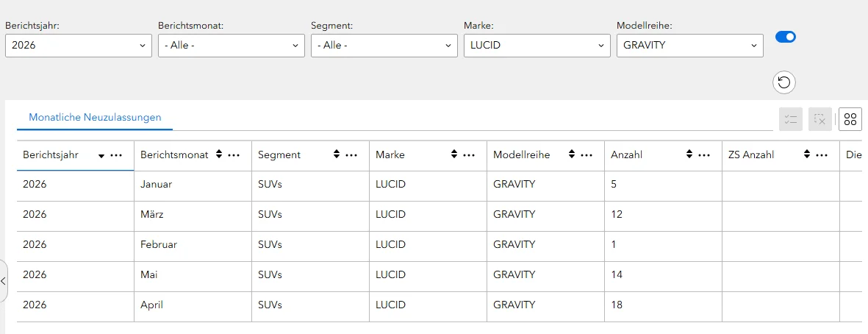Click the select-all checklist icon
This screenshot has height=334, width=868.
tap(791, 119)
